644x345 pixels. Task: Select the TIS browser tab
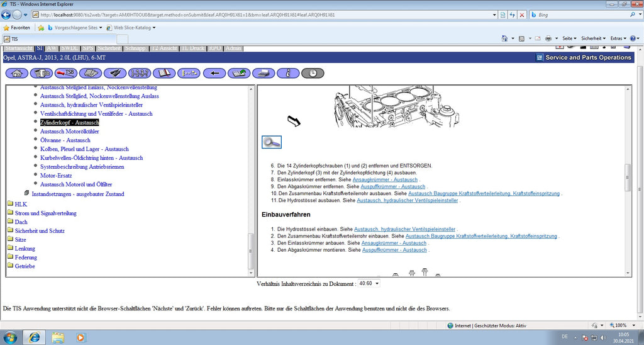coord(59,39)
